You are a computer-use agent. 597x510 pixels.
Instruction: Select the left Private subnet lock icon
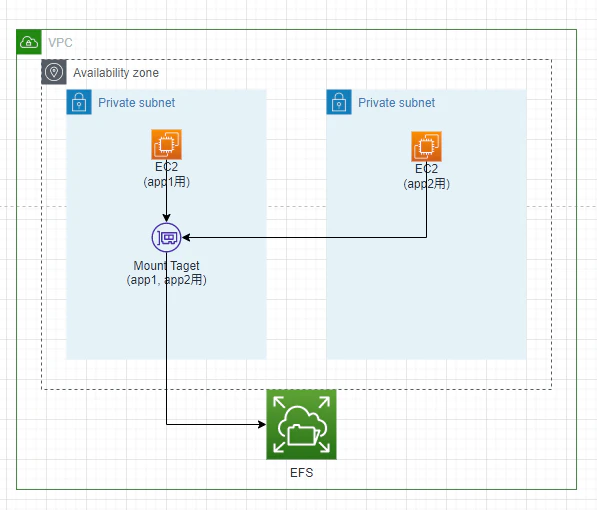coord(79,102)
